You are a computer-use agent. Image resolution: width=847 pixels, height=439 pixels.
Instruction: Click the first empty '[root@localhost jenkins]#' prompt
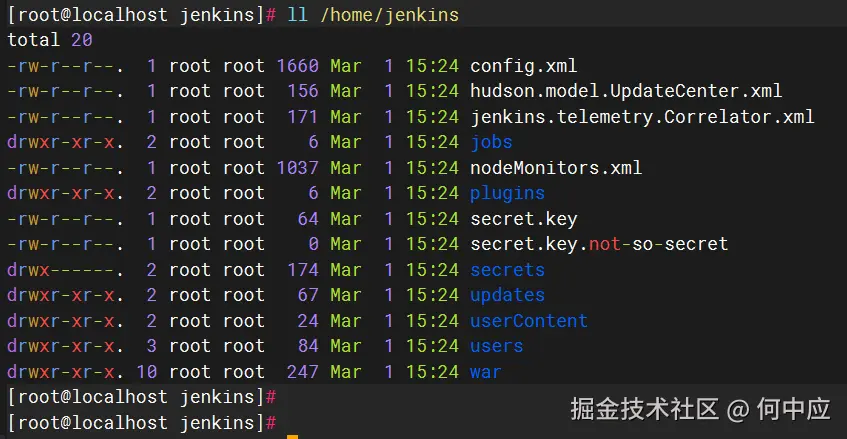point(142,397)
